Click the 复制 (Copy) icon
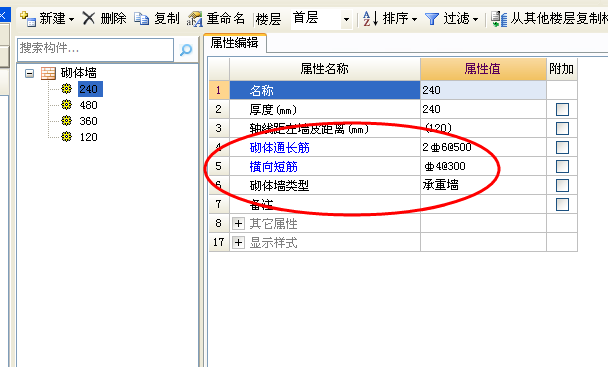The width and height of the screenshot is (608, 367). 142,18
